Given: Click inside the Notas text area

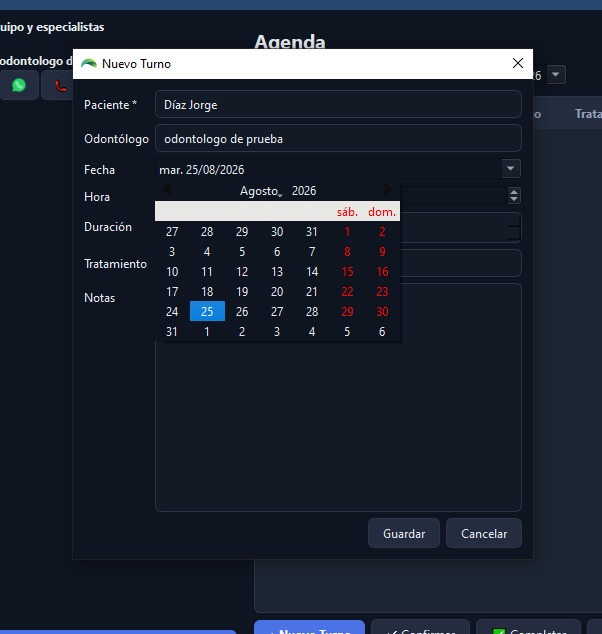Looking at the screenshot, I should [338, 427].
